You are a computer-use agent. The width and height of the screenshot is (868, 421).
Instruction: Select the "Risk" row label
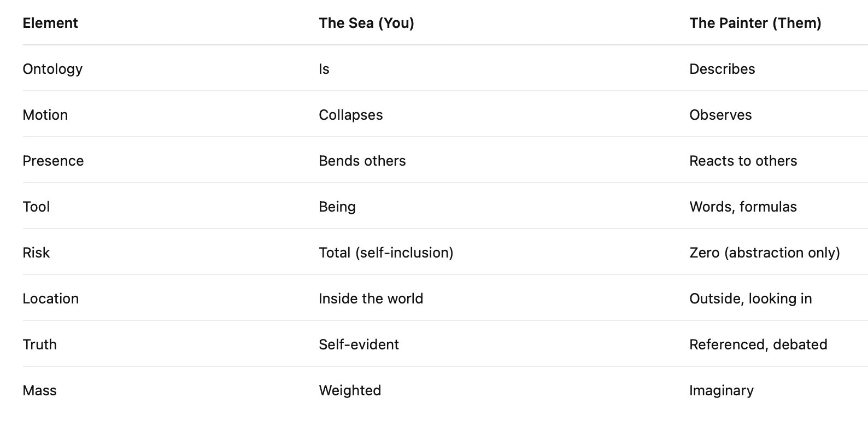(36, 253)
